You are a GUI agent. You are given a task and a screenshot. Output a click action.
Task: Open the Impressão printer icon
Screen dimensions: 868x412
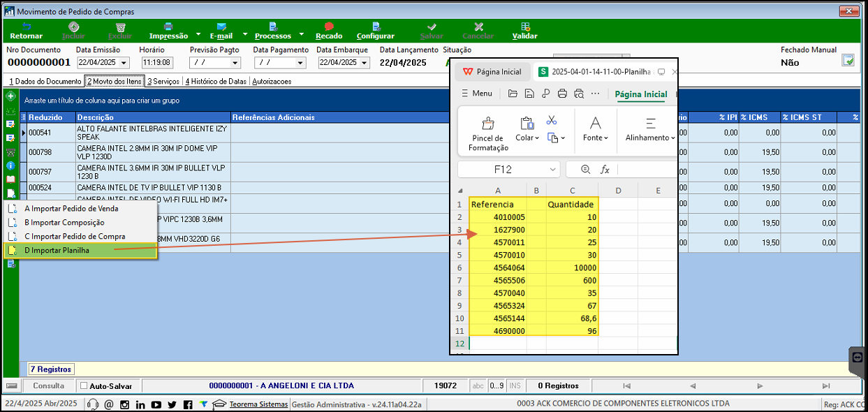click(x=168, y=27)
